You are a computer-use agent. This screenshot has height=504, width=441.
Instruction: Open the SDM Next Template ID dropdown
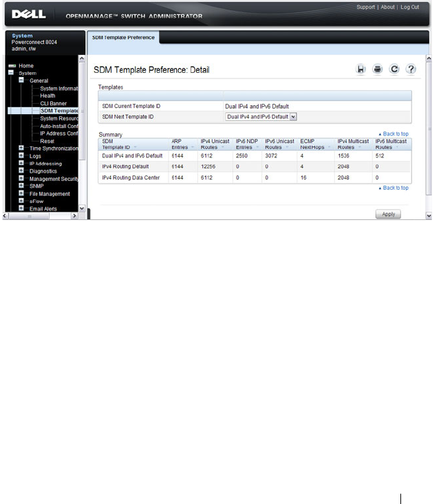pos(261,117)
